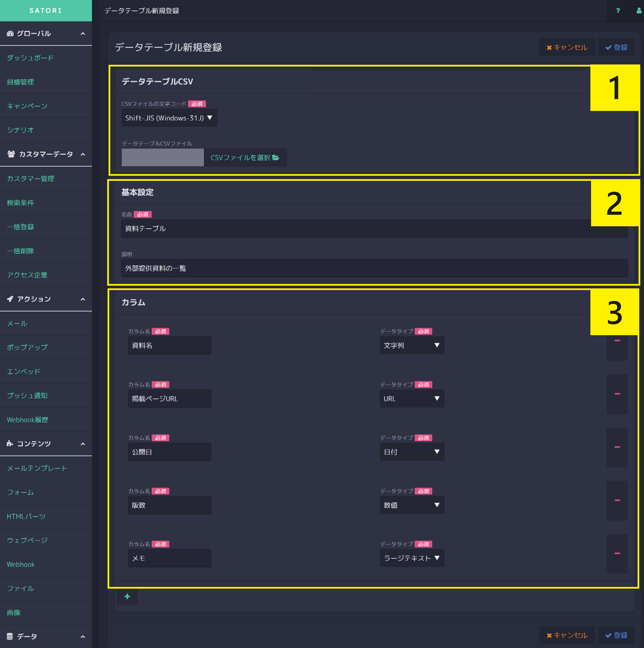The image size is (644, 648).
Task: Open the user account icon
Action: coord(639,11)
